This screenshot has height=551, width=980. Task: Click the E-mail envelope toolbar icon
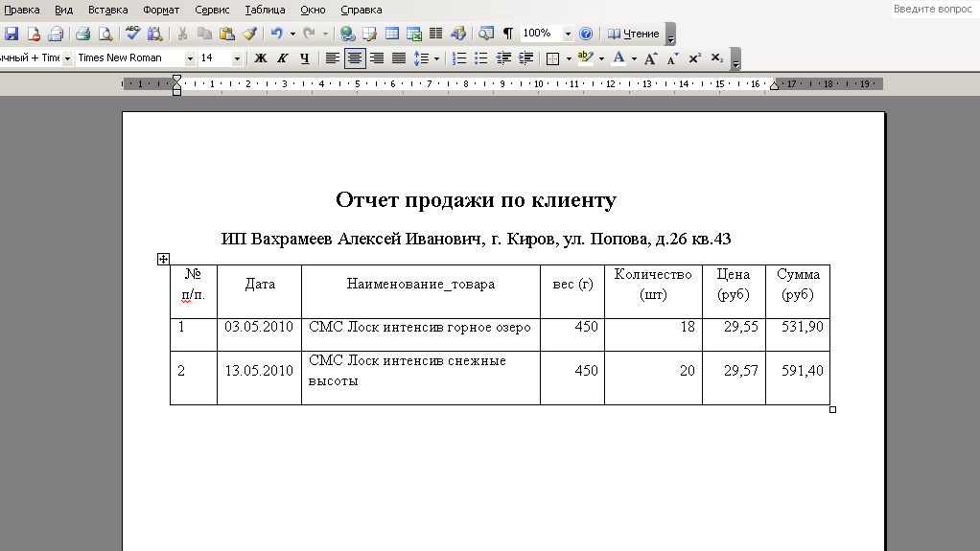pos(56,34)
